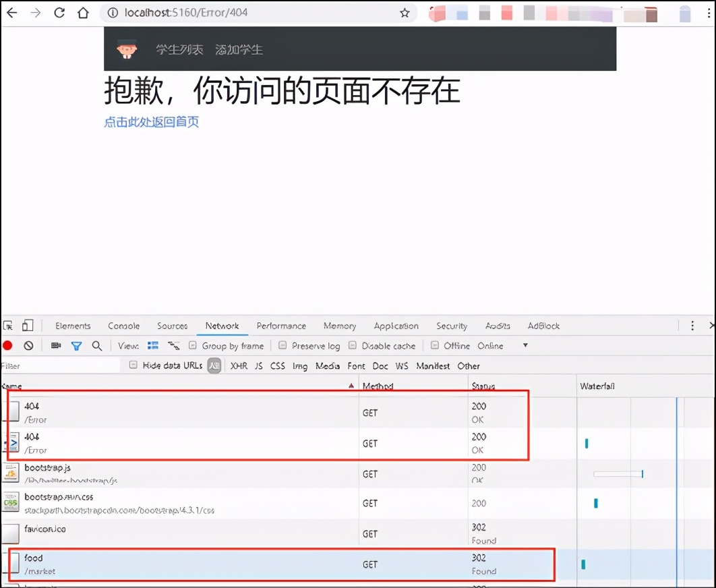Viewport: 716px width, 588px height.
Task: Open the Application tab
Action: pos(396,326)
